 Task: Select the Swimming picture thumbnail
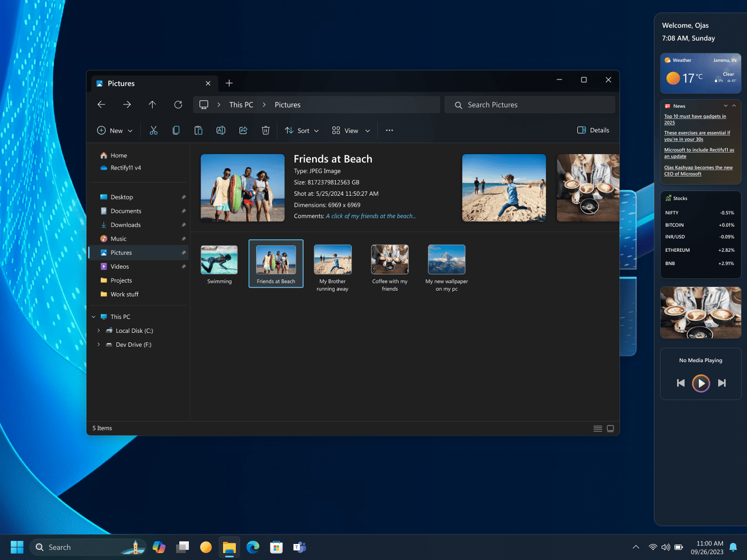(219, 265)
